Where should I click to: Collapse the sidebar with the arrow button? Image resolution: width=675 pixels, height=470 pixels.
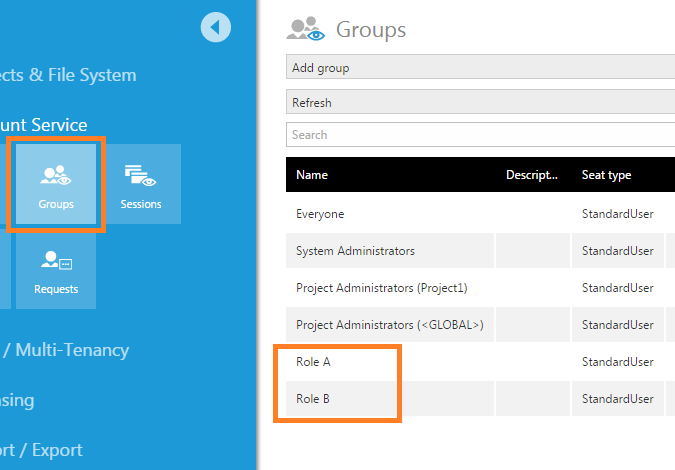[216, 27]
